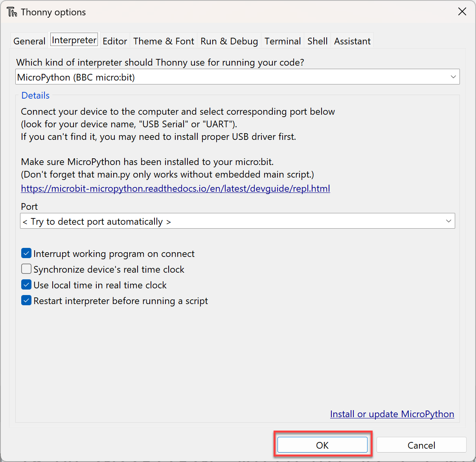This screenshot has height=462, width=476.
Task: Click the Cancel button
Action: [x=421, y=445]
